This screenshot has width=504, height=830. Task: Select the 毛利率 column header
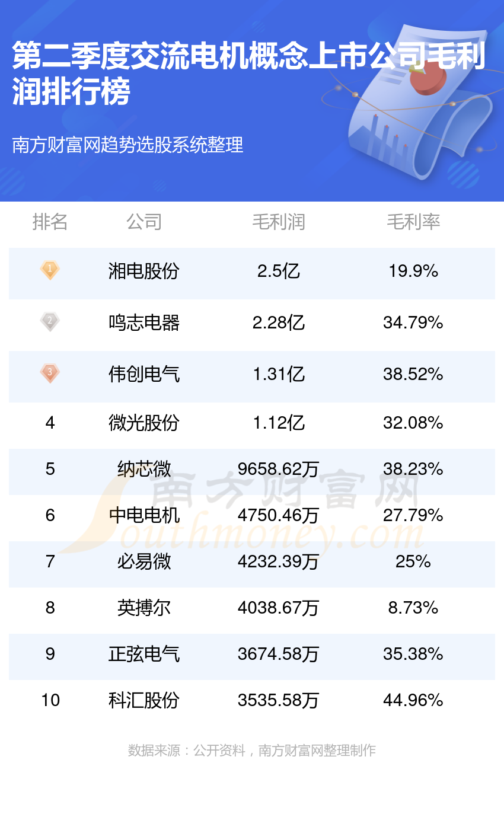point(413,222)
